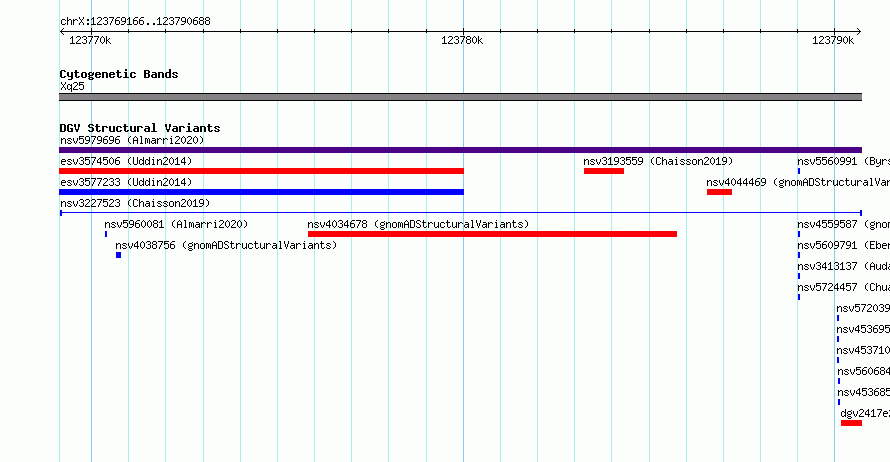Select the small blue nsv4038756 feature box

coord(119,255)
